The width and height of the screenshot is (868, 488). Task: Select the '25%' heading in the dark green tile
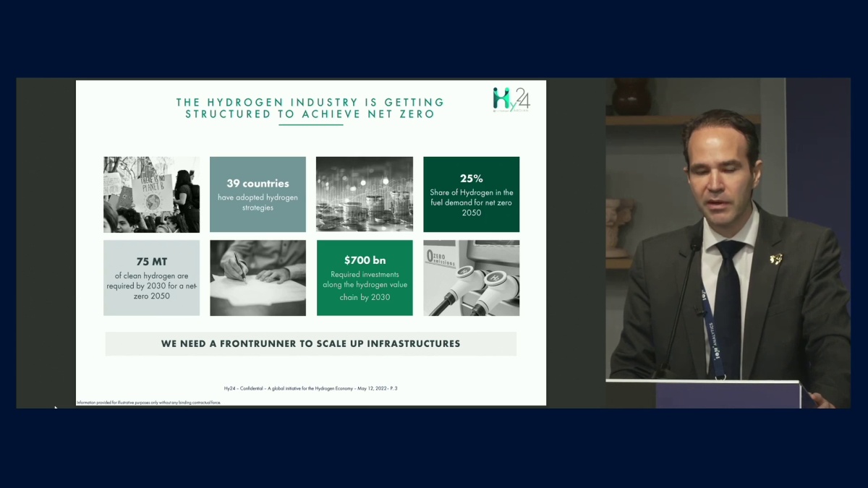(x=471, y=179)
